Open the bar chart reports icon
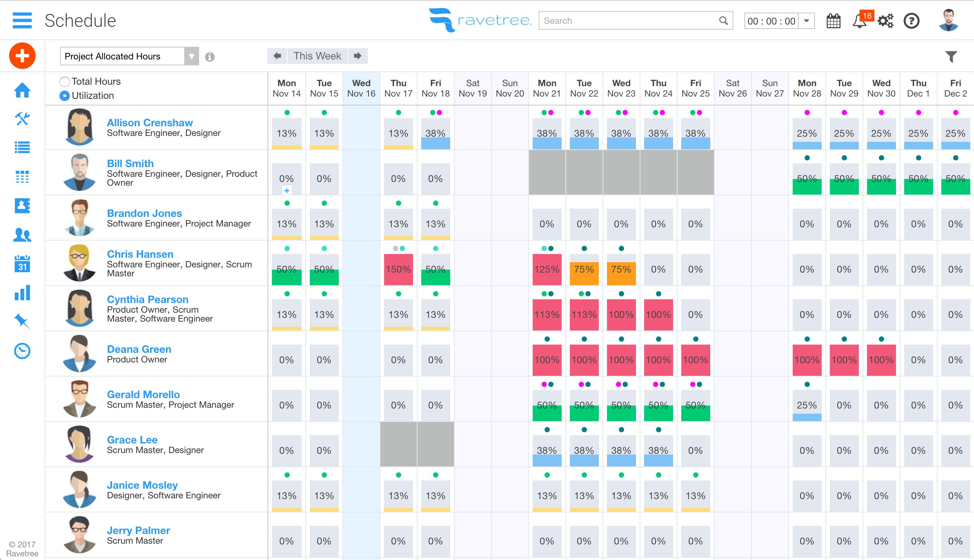The width and height of the screenshot is (974, 560). click(x=22, y=293)
